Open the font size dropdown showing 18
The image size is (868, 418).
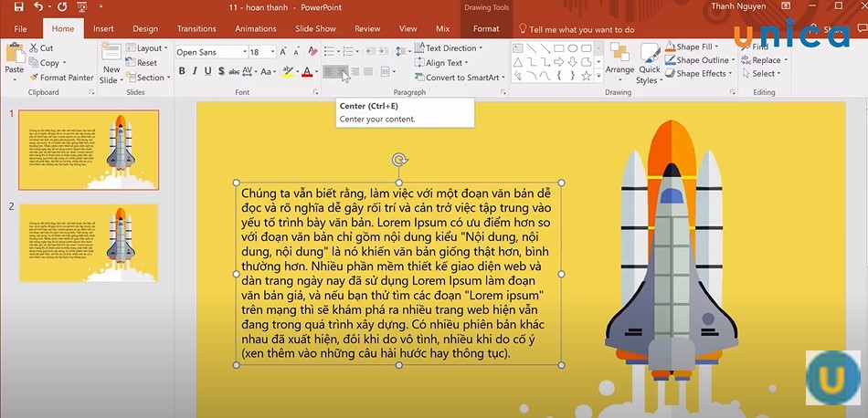point(272,52)
